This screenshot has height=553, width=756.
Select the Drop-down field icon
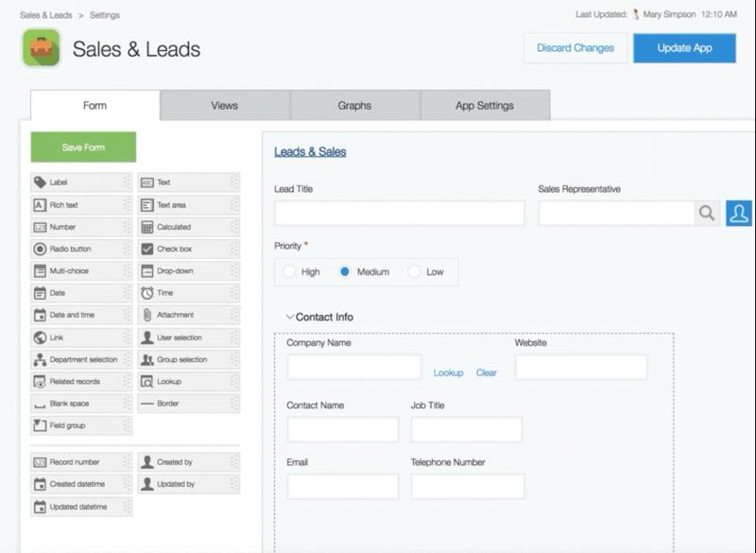[x=147, y=271]
